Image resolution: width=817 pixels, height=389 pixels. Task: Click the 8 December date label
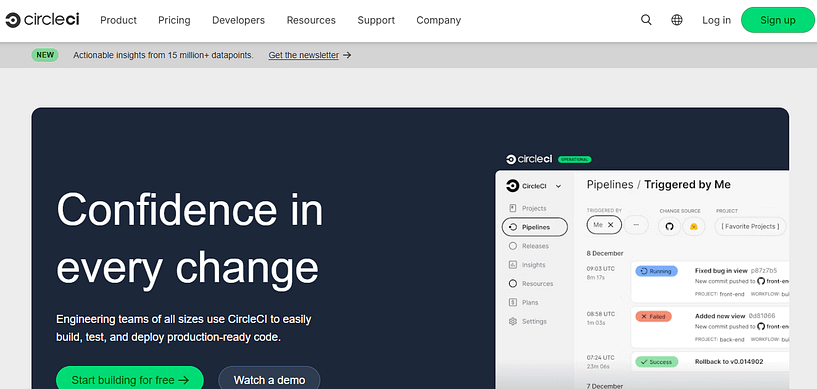coord(605,253)
